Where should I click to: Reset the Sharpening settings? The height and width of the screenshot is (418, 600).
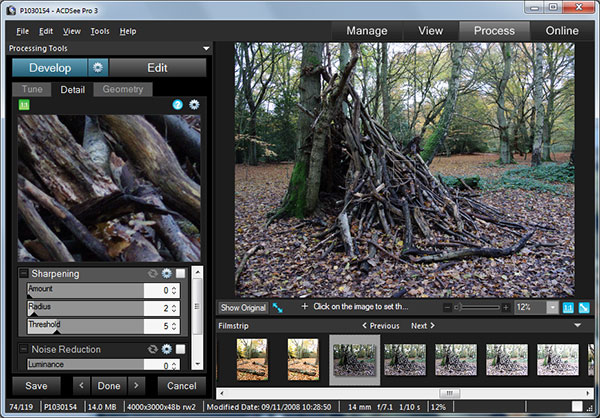153,274
